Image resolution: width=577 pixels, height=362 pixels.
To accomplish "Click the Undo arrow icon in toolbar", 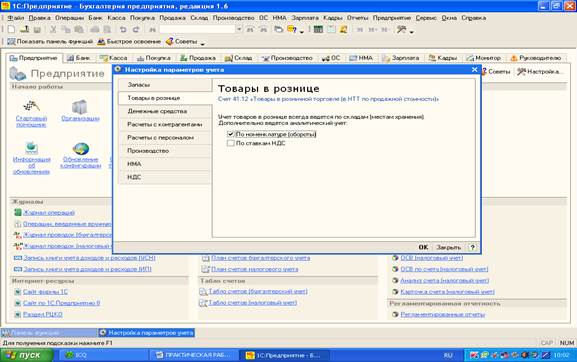I will 123,29.
